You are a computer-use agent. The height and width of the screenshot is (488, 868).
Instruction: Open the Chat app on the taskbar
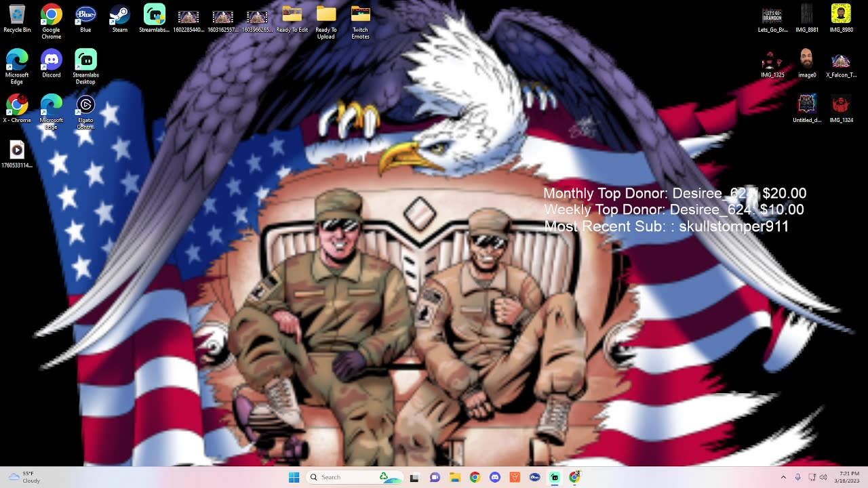point(435,477)
